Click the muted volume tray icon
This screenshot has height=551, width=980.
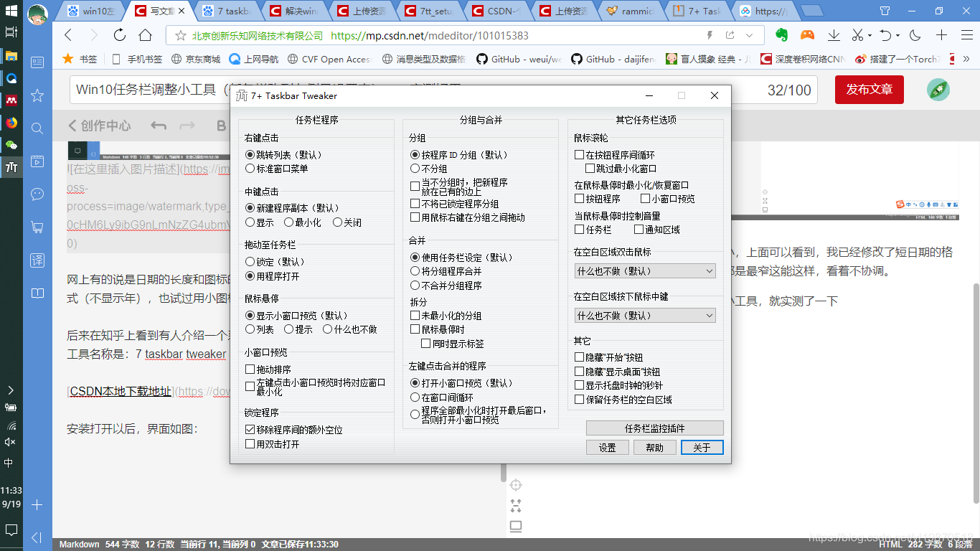pos(10,442)
